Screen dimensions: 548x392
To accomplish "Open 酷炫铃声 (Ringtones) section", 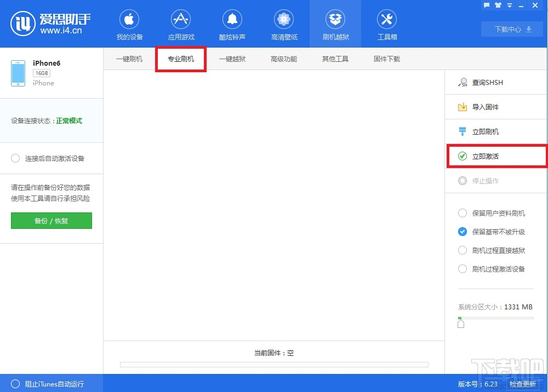I will pos(232,24).
